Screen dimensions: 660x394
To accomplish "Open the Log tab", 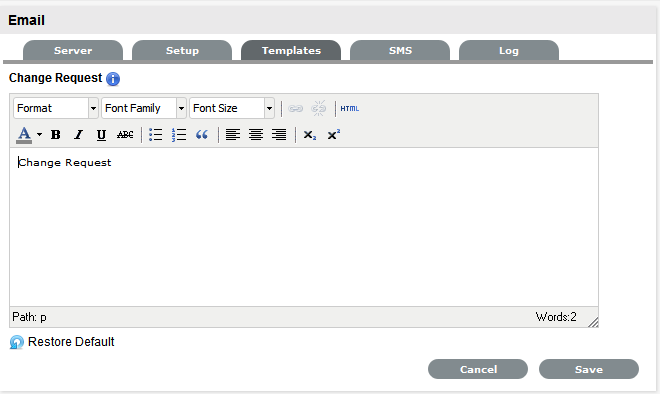I will [509, 51].
